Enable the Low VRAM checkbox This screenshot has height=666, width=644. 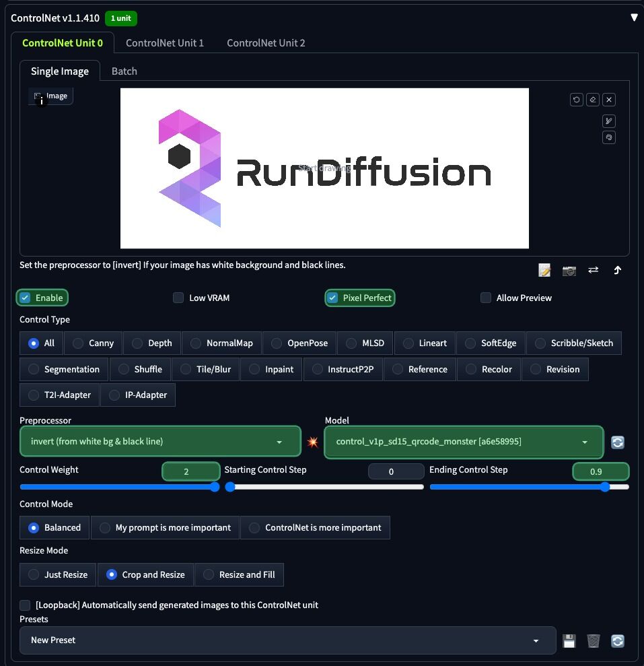[x=178, y=298]
